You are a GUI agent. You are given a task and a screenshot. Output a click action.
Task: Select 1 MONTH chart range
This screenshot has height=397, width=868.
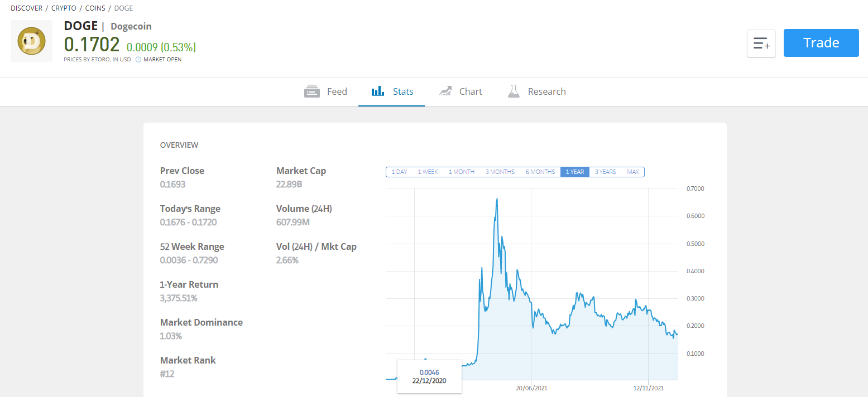point(462,172)
